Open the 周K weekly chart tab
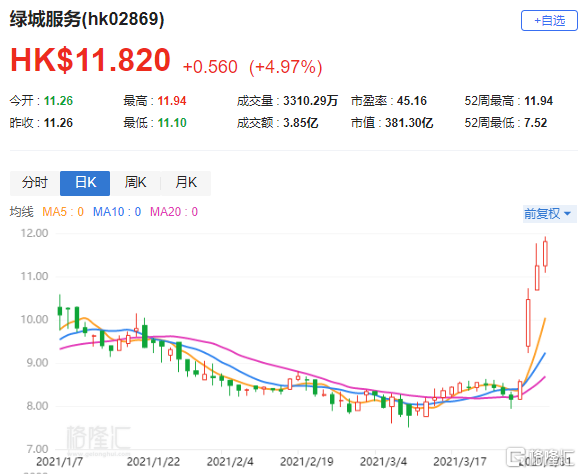This screenshot has height=474, width=581. (x=135, y=183)
